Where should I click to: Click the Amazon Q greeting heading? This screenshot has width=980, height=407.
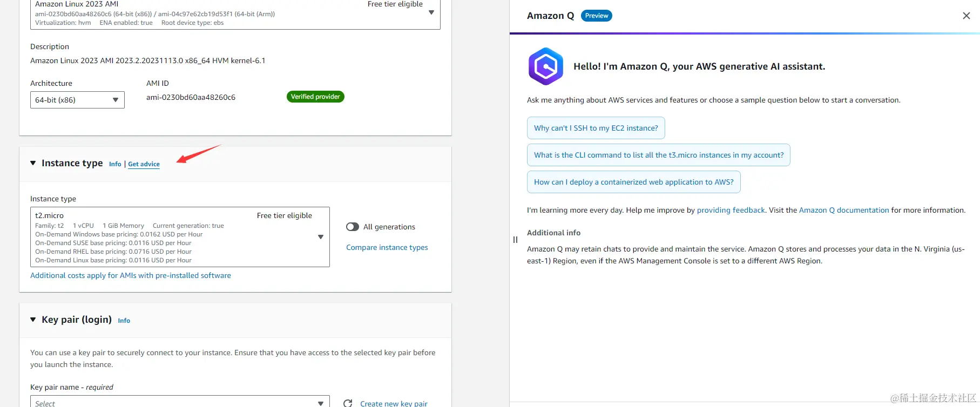[699, 66]
